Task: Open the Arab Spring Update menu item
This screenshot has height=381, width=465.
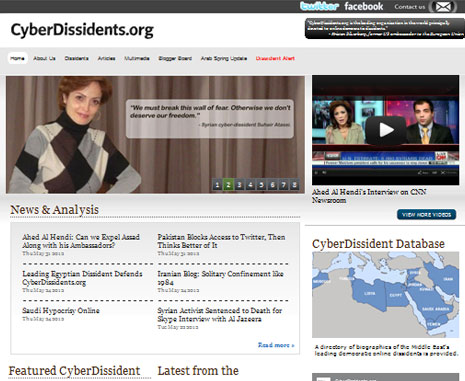Action: [x=224, y=58]
